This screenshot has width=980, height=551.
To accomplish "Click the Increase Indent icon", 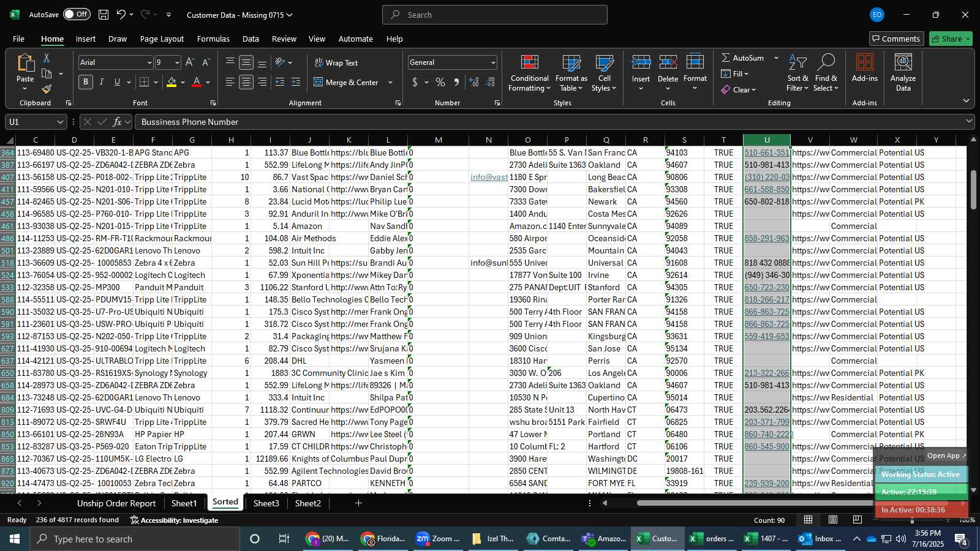I will [x=296, y=82].
